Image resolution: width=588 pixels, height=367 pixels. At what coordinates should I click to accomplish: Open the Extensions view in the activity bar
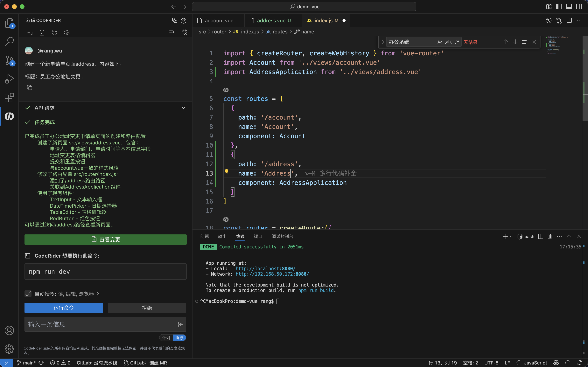[9, 98]
